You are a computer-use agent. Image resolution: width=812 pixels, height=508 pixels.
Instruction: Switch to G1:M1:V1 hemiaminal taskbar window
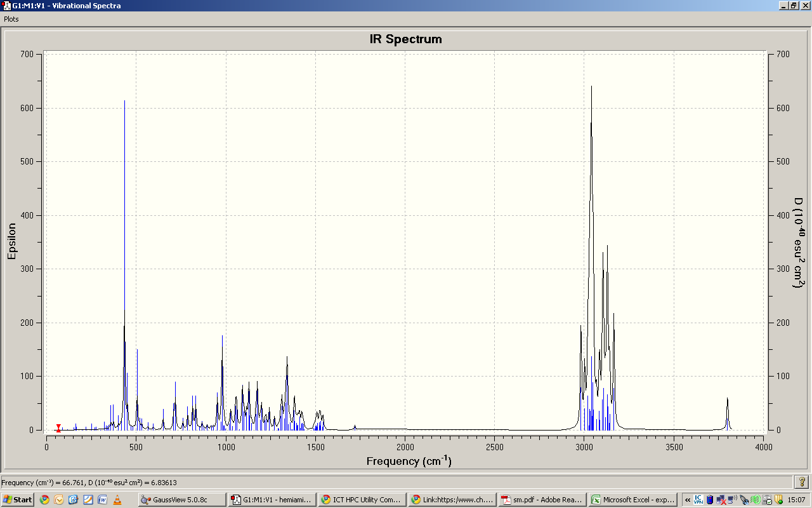(272, 500)
